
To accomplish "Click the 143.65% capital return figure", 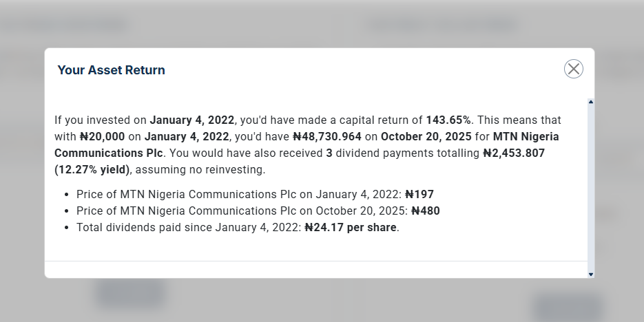I will (x=448, y=120).
